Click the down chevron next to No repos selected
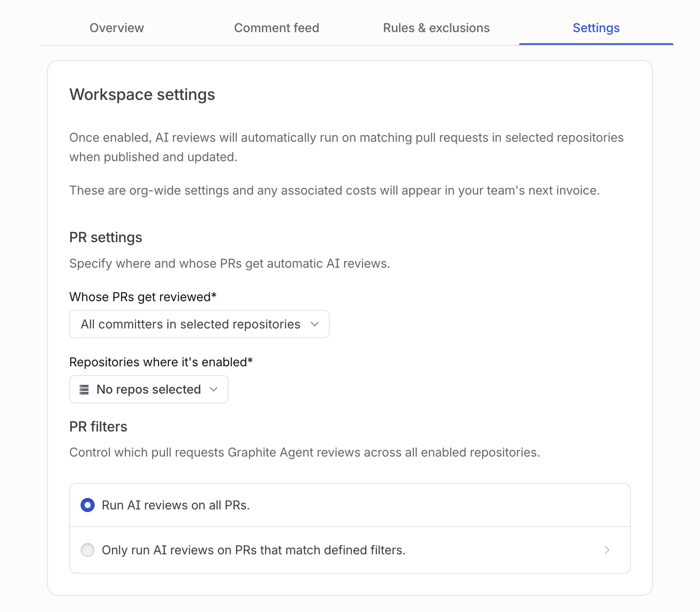 [x=214, y=389]
